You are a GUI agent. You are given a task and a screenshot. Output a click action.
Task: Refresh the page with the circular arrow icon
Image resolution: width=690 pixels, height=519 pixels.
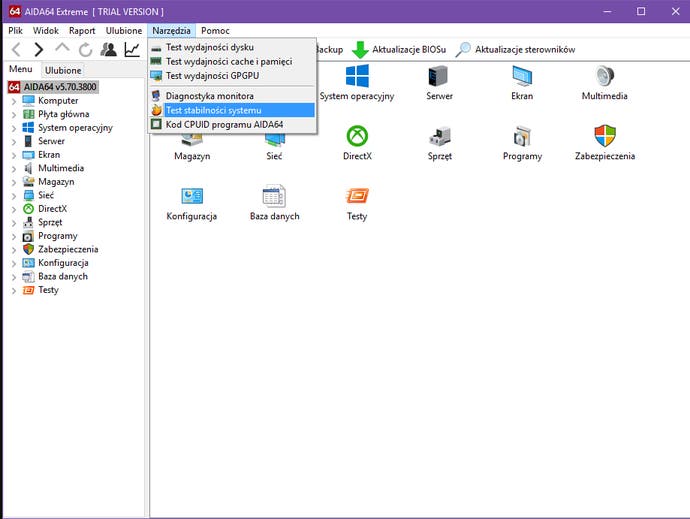(85, 50)
